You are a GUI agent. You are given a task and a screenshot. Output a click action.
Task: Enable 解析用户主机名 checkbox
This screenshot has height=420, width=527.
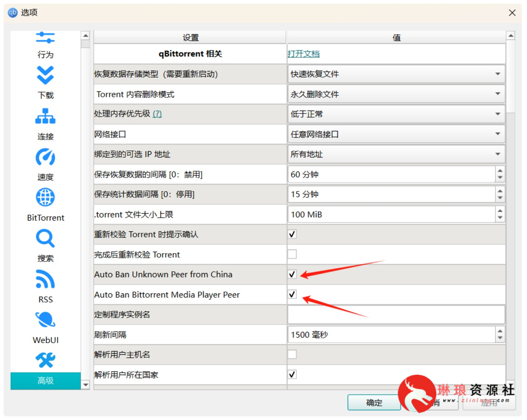click(x=292, y=354)
